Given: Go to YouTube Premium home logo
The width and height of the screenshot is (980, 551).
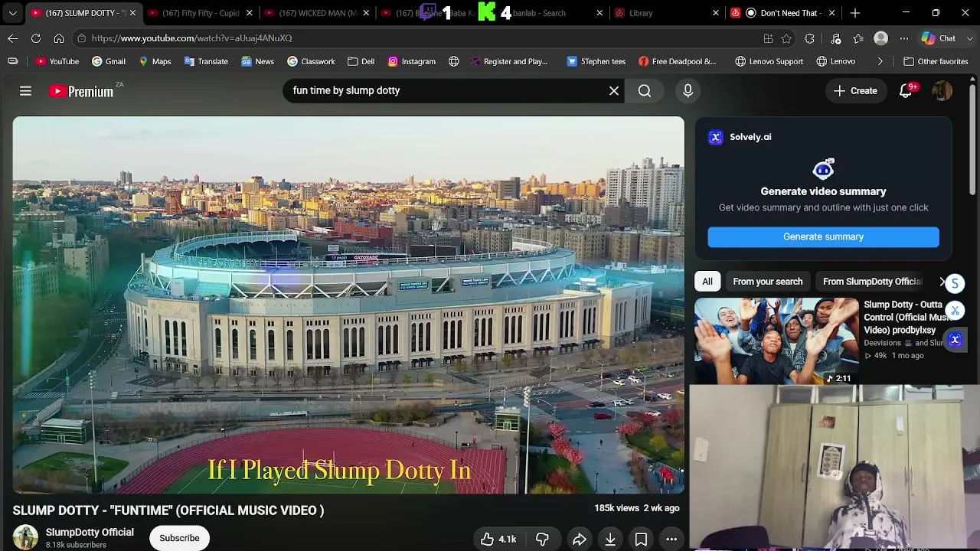Looking at the screenshot, I should 81,91.
